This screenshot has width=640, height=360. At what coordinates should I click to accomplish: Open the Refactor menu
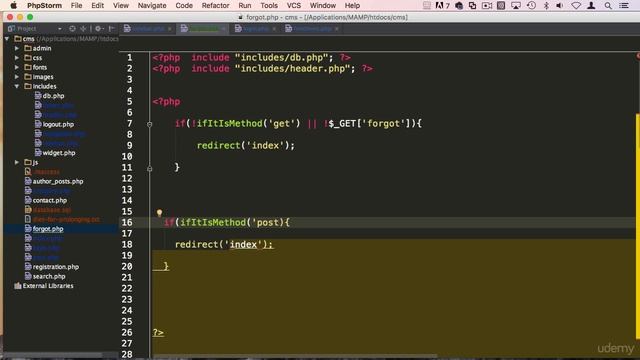(216, 6)
